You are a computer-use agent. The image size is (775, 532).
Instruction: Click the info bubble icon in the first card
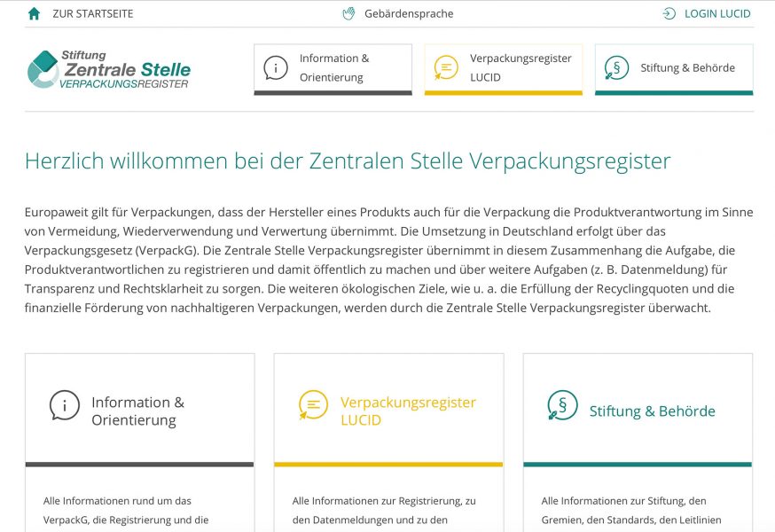pyautogui.click(x=64, y=405)
